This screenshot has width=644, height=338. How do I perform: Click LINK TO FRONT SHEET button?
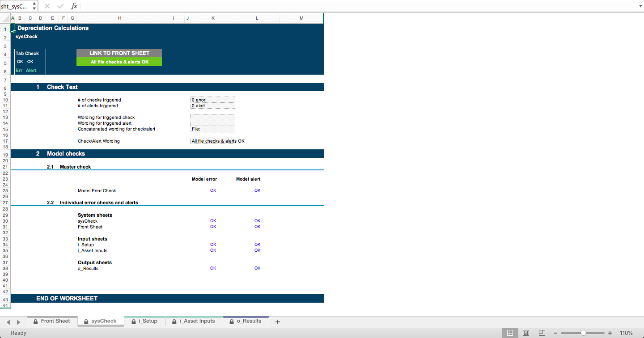click(119, 53)
